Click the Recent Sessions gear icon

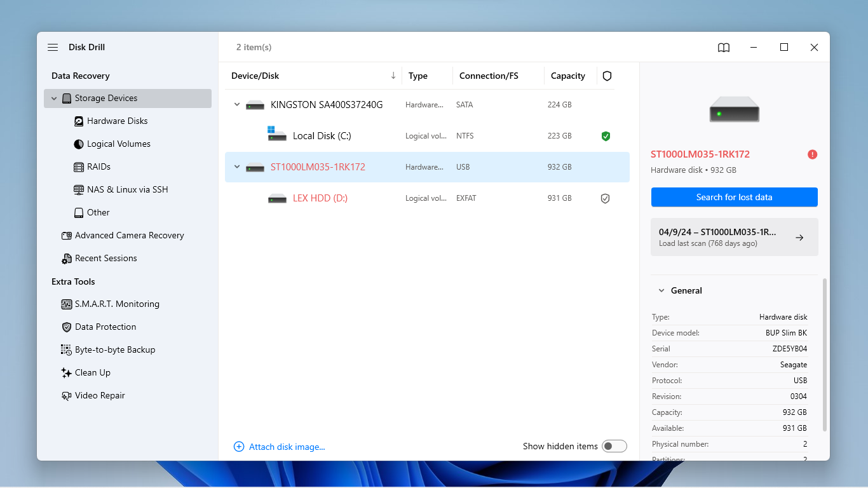(x=67, y=259)
